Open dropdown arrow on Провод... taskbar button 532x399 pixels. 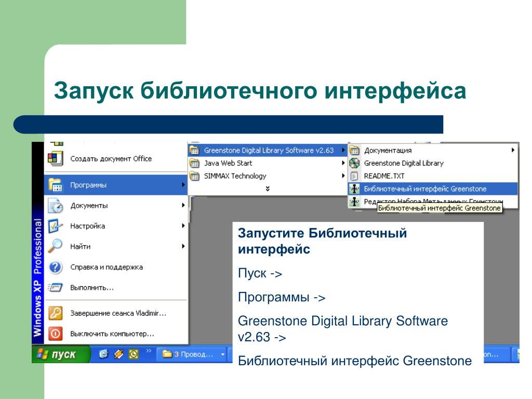click(x=222, y=354)
